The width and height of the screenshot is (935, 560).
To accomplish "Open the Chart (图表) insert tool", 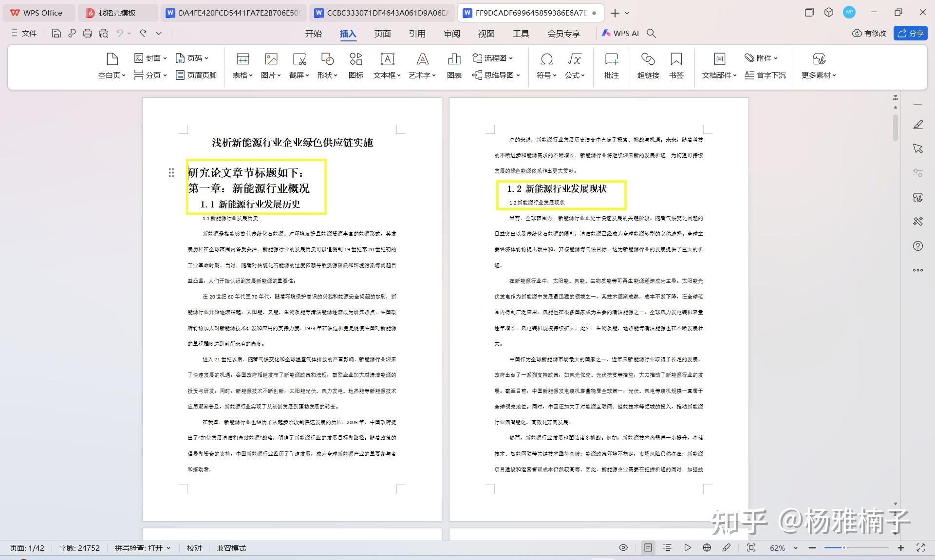I will tap(454, 60).
